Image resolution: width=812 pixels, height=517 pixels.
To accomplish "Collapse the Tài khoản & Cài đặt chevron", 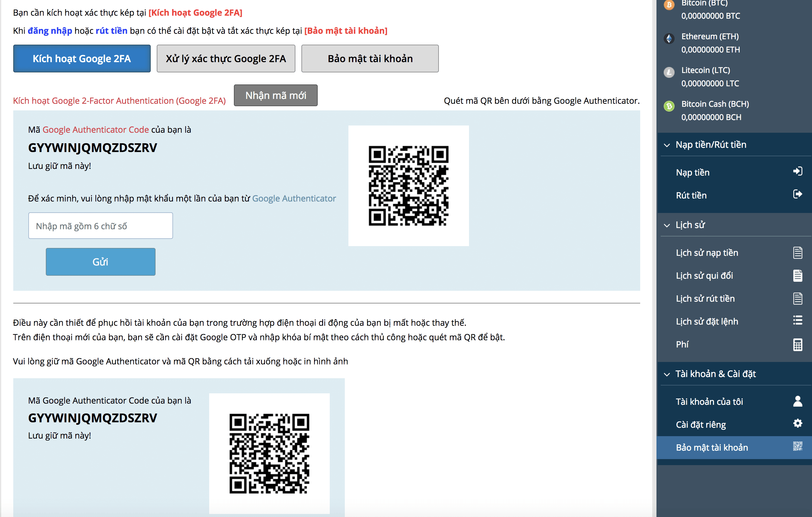I will pyautogui.click(x=667, y=374).
